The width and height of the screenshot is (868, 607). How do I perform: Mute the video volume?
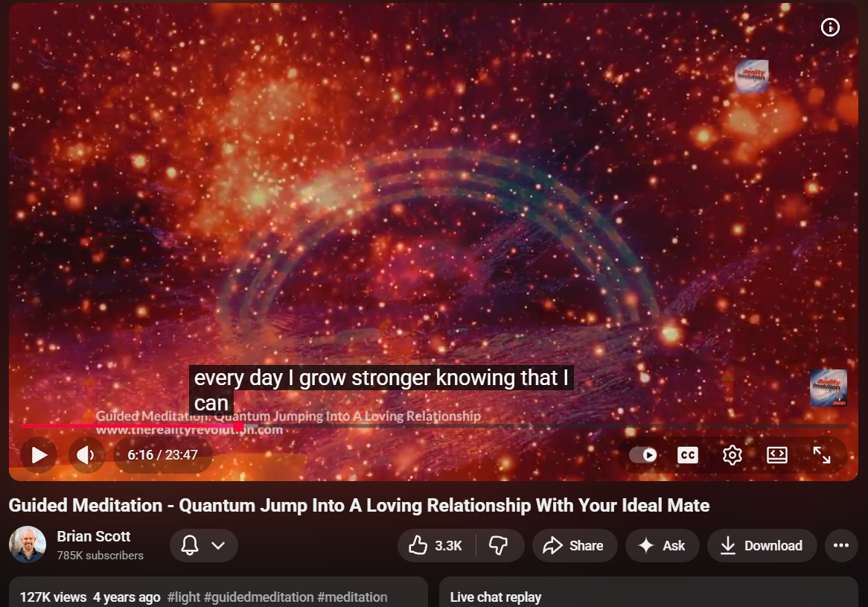[x=86, y=455]
